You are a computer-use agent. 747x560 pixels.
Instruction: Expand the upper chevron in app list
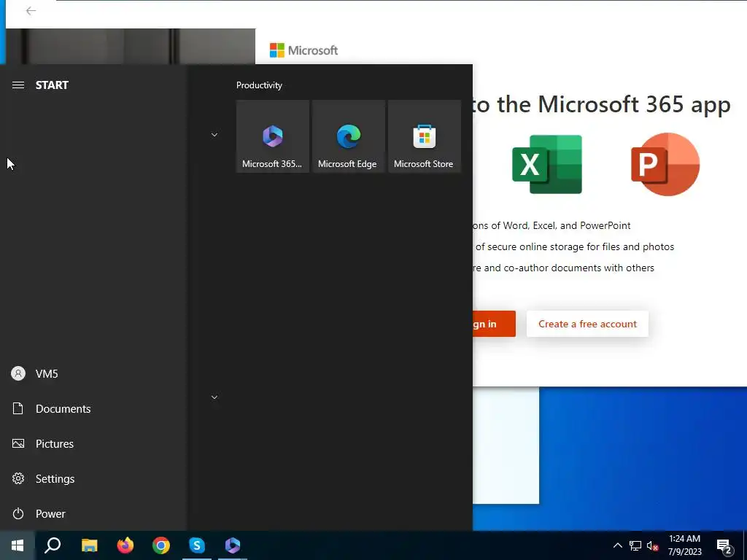(x=214, y=135)
